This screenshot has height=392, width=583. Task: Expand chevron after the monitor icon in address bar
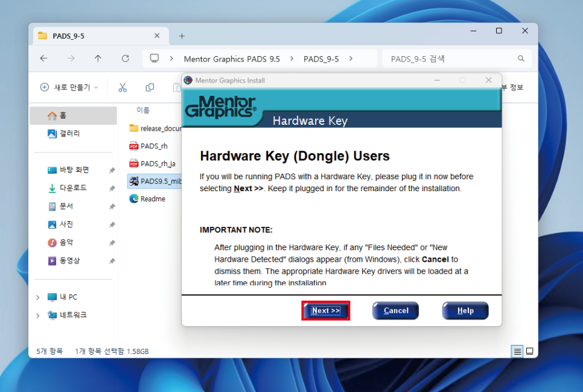(171, 58)
